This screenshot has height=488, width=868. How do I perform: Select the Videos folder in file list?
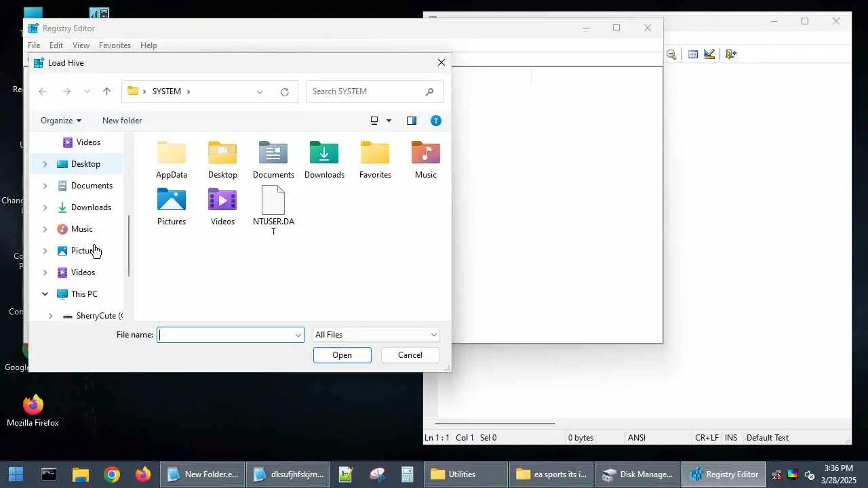point(222,207)
